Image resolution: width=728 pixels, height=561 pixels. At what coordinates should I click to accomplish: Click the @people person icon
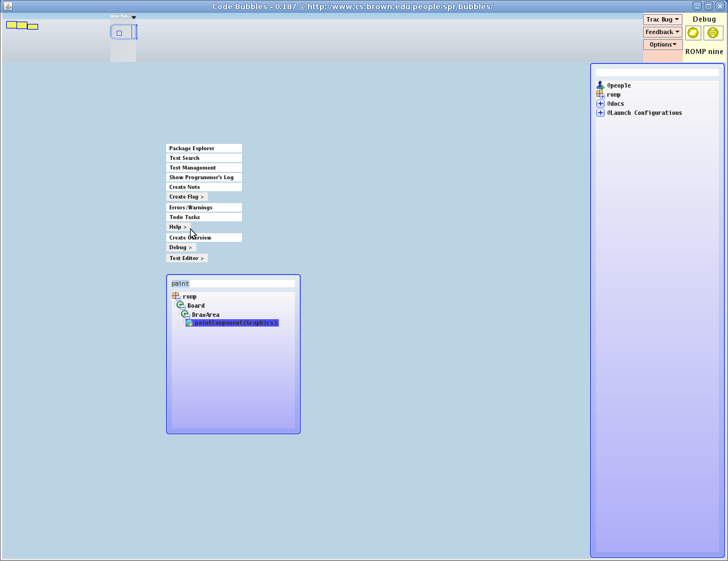(x=600, y=85)
